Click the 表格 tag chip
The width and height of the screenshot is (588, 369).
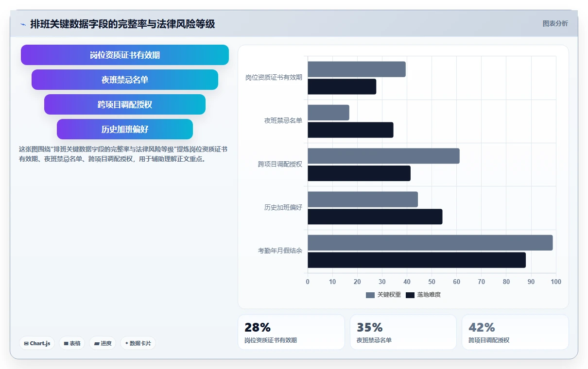pos(72,343)
